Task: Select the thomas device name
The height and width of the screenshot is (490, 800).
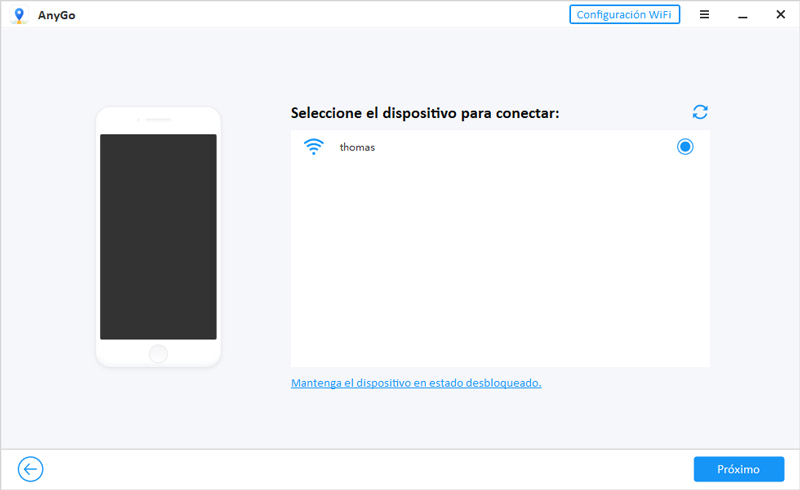Action: pos(357,147)
